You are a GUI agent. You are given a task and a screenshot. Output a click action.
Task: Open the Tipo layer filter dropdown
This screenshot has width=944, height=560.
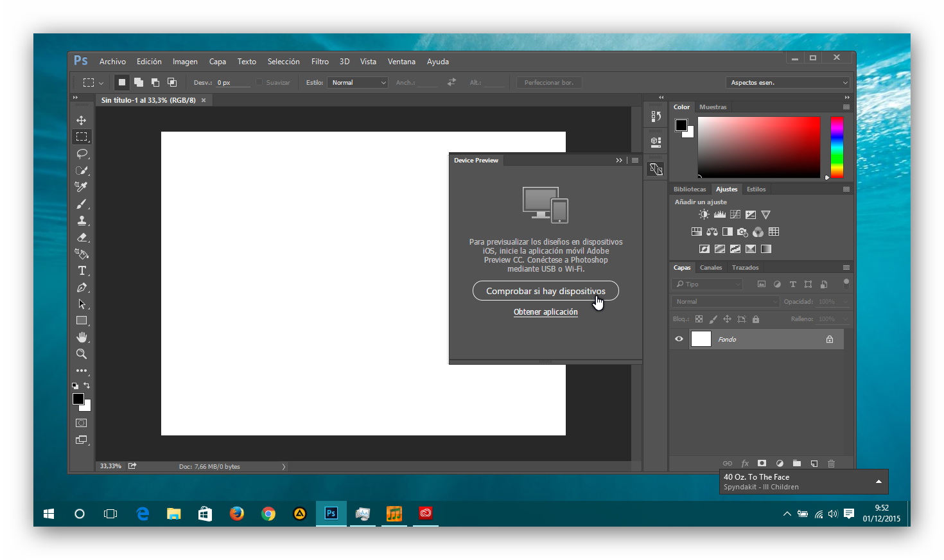(x=707, y=284)
